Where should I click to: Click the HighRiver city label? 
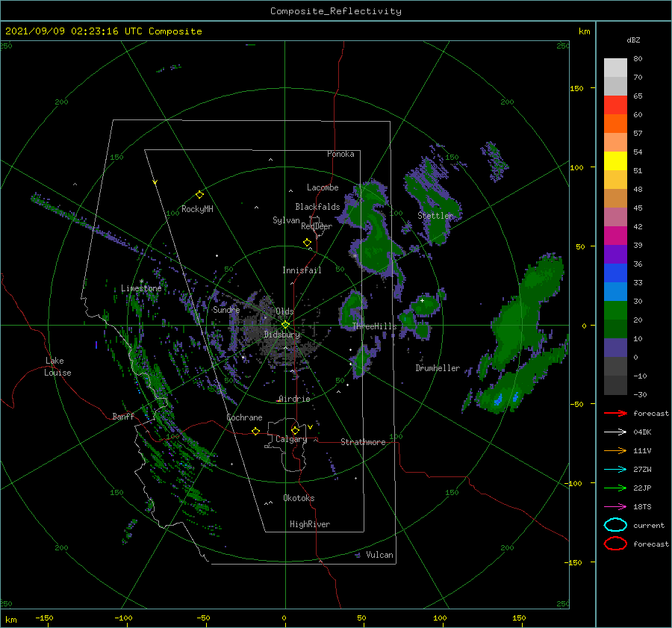tap(310, 524)
